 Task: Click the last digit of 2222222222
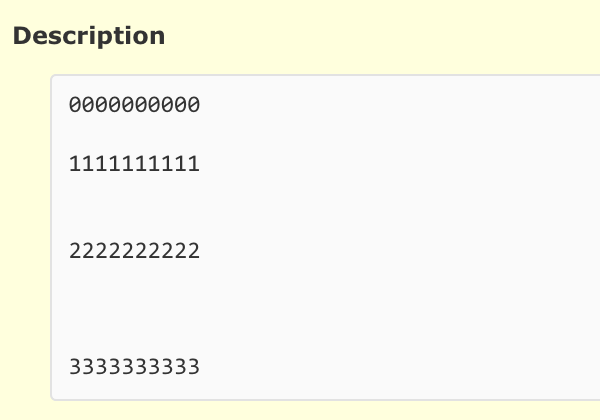pos(193,251)
